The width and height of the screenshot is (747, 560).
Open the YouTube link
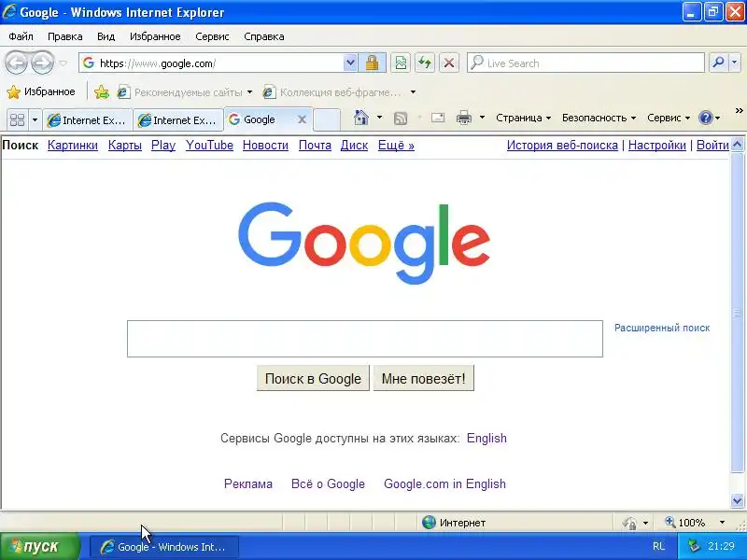[x=209, y=146]
